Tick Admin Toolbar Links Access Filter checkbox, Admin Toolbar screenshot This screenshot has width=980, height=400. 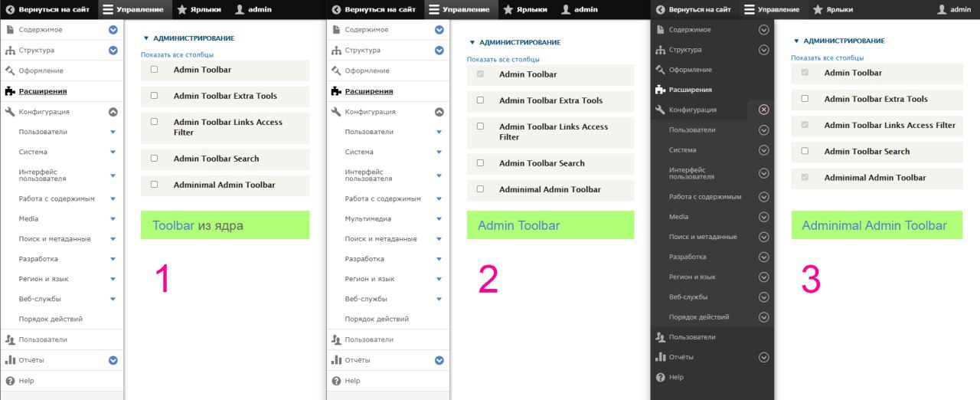pyautogui.click(x=481, y=126)
